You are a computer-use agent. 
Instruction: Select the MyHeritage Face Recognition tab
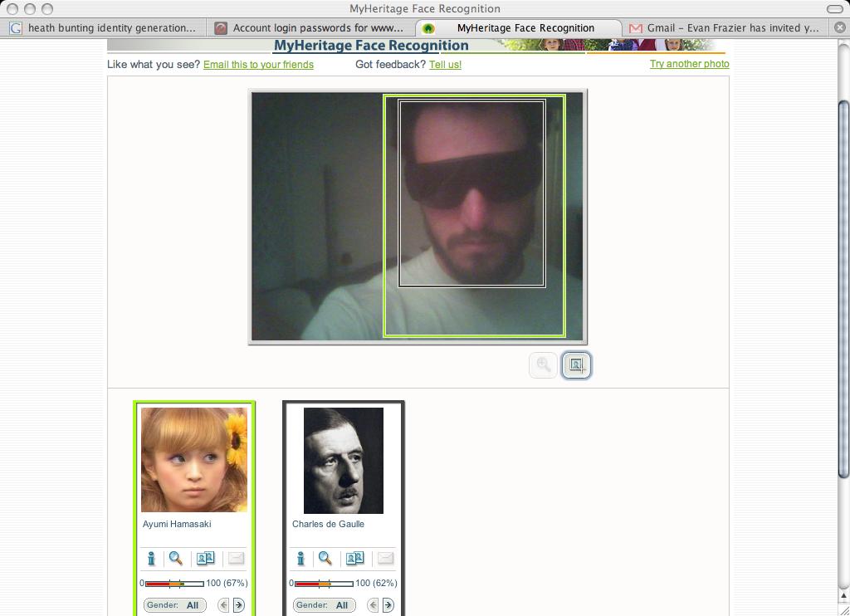click(519, 27)
